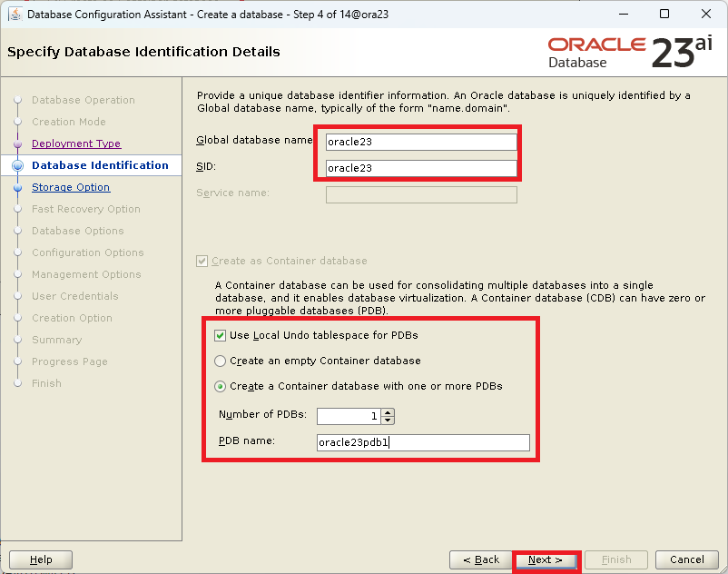Click the PDB name label
Image resolution: width=728 pixels, height=574 pixels.
pos(247,440)
